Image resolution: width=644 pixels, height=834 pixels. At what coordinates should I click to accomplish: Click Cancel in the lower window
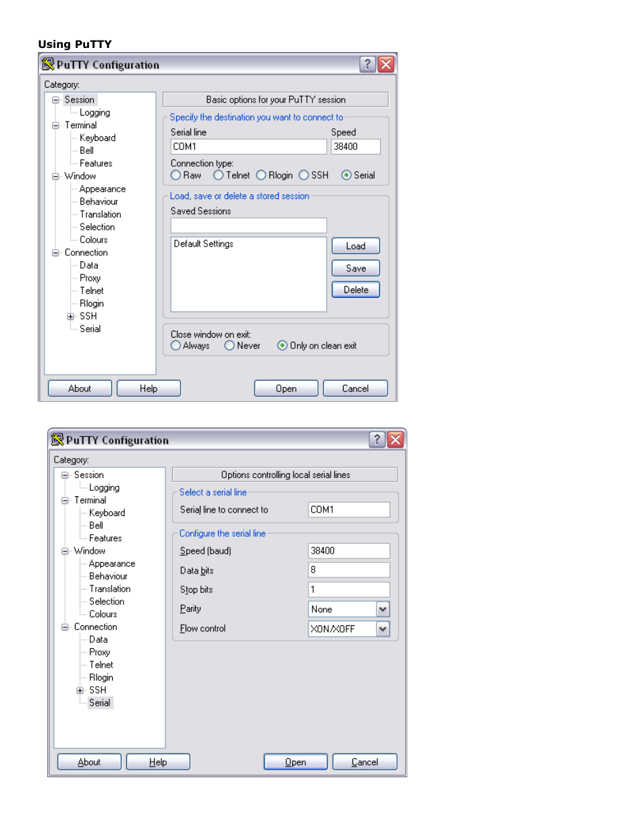365,762
